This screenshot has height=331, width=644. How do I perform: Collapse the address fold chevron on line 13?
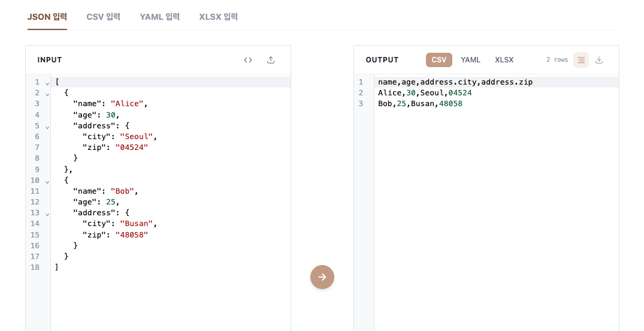point(47,214)
